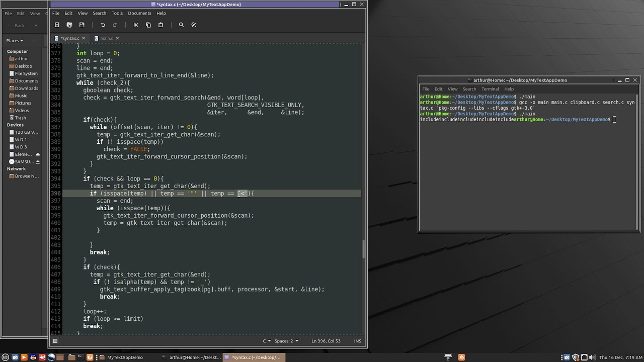644x362 pixels.
Task: Open the terminal window's File menu
Action: click(426, 89)
